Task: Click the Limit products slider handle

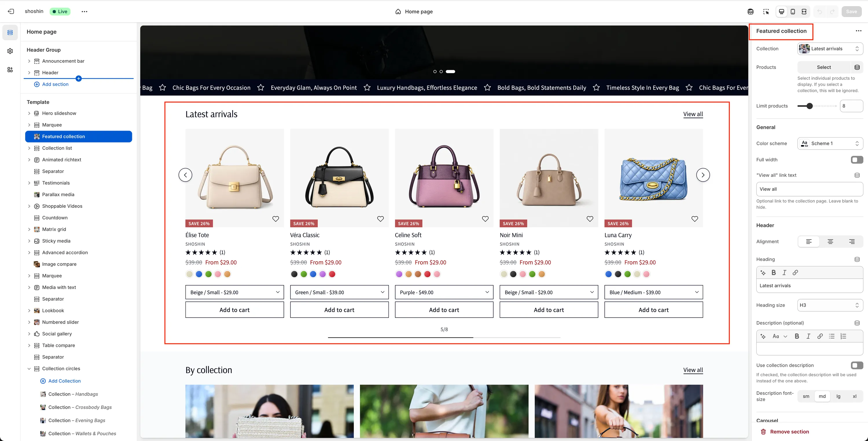Action: [809, 106]
